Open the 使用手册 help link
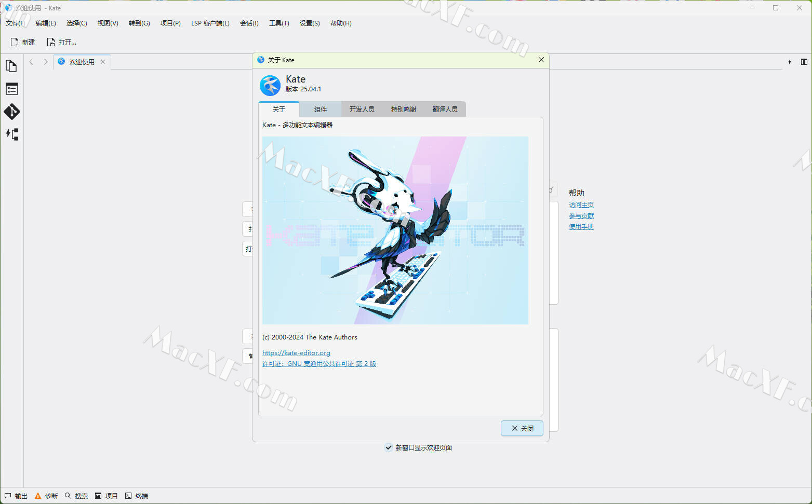812x504 pixels. pyautogui.click(x=581, y=227)
